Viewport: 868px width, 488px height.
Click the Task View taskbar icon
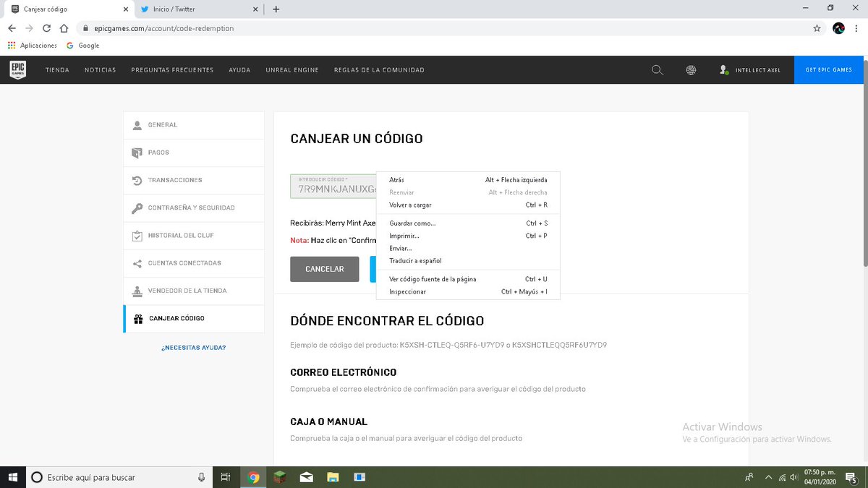[x=226, y=477]
